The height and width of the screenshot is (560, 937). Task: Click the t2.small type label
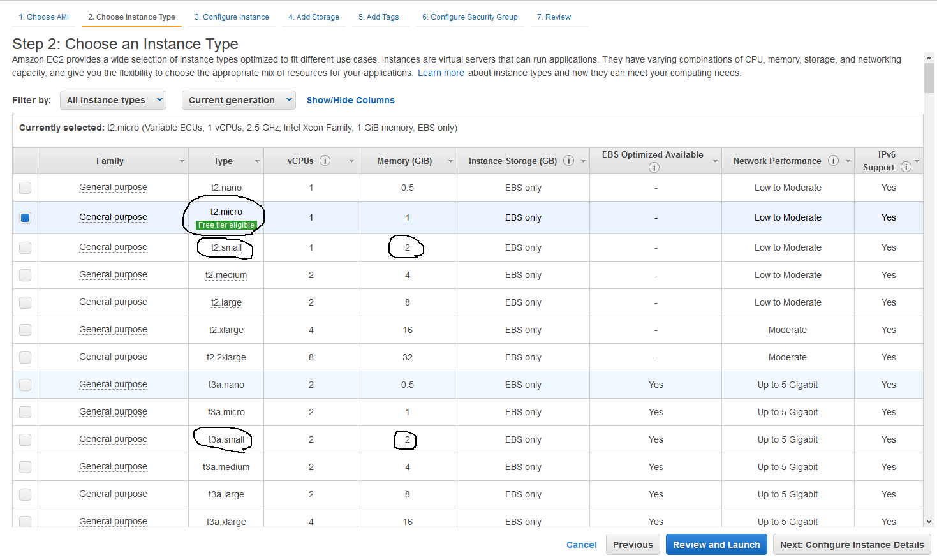226,247
